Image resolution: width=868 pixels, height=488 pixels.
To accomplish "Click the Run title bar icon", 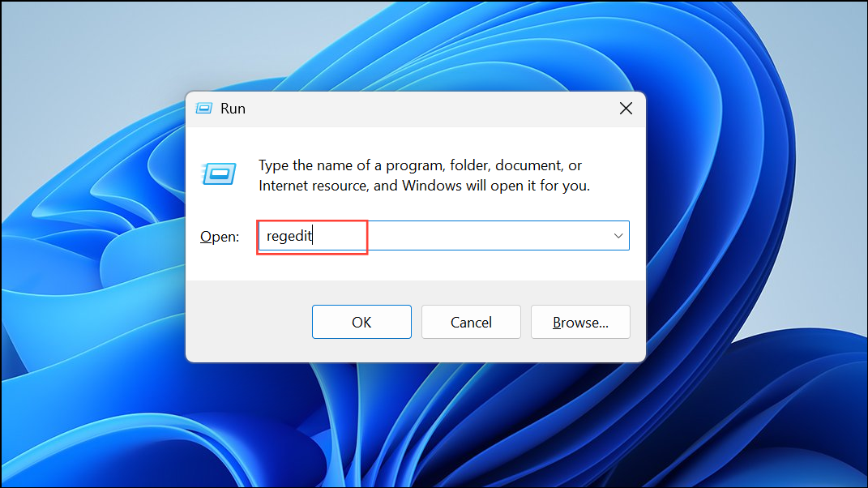I will tap(204, 108).
